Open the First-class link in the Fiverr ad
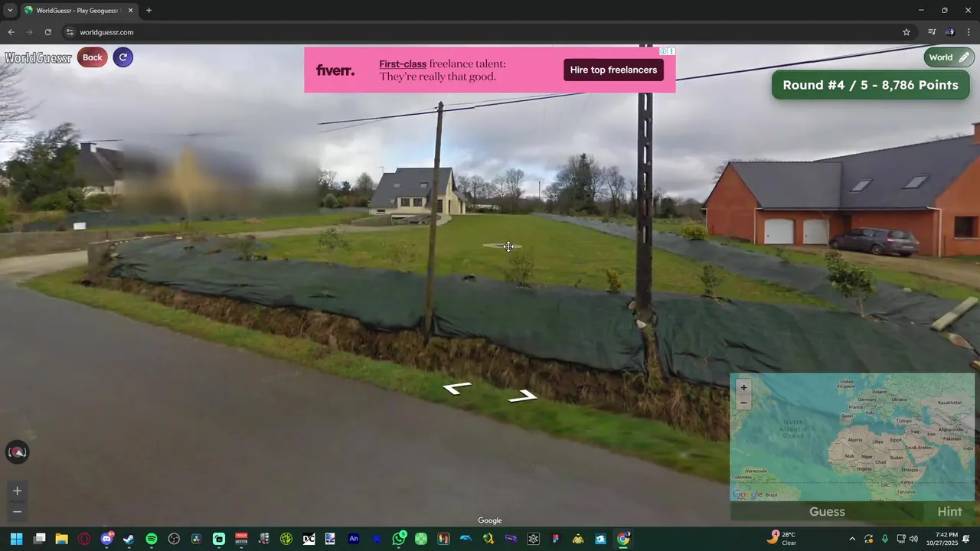The image size is (980, 551). (403, 64)
